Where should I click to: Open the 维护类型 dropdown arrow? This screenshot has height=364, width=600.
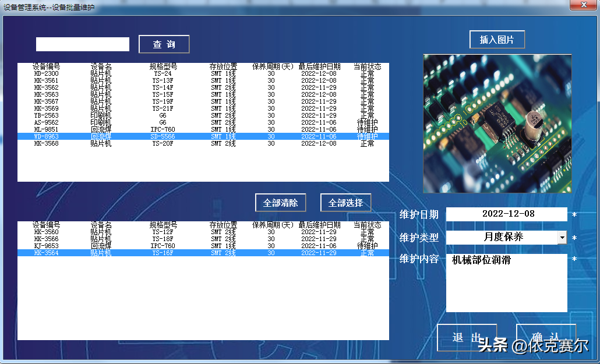562,238
